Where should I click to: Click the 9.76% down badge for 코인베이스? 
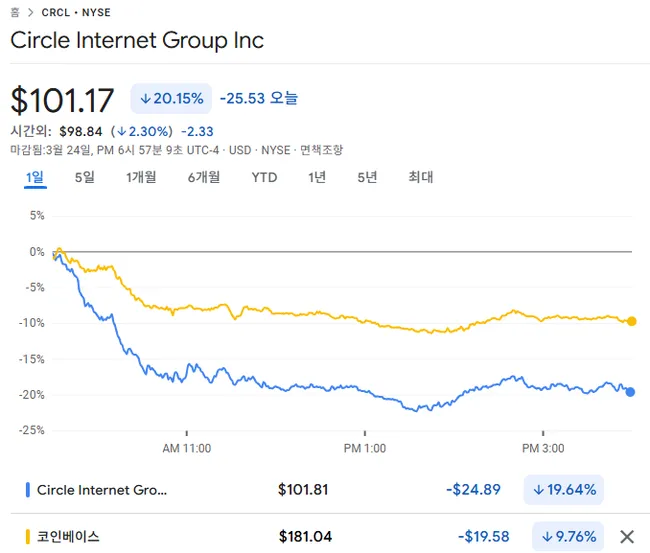point(567,537)
